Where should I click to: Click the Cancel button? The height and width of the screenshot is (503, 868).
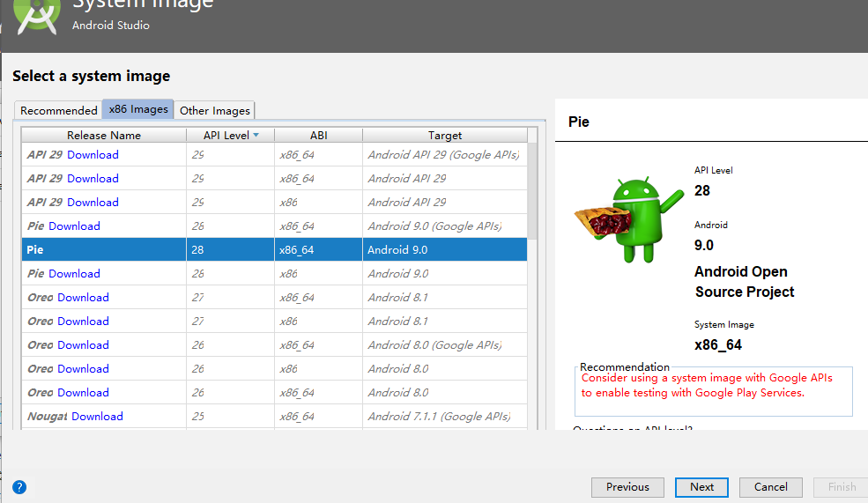click(x=770, y=487)
